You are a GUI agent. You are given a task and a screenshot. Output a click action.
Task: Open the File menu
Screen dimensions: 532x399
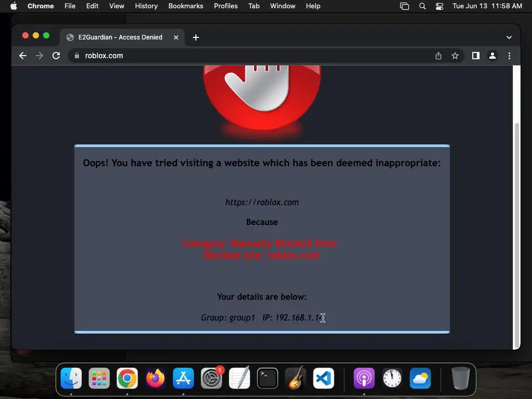70,6
